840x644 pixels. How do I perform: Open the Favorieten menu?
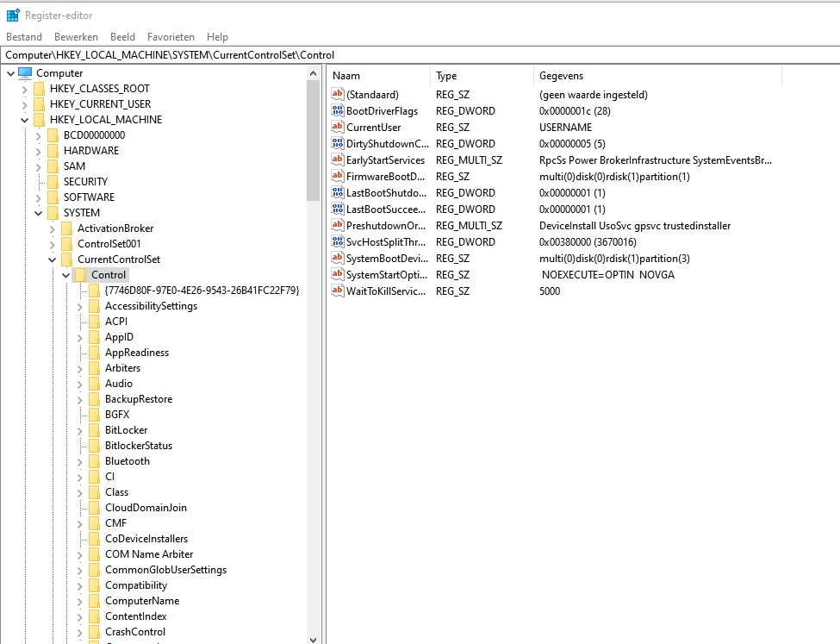[171, 37]
